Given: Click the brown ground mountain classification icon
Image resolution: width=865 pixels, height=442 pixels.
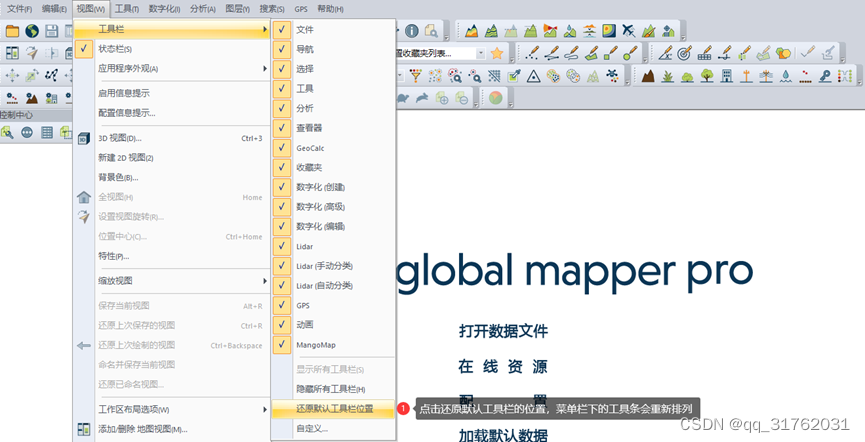Looking at the screenshot, I should [x=648, y=75].
